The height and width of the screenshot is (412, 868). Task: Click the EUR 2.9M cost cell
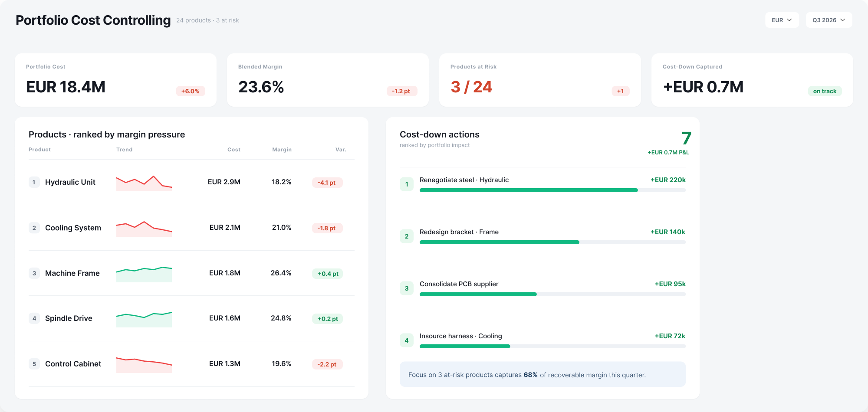(224, 182)
